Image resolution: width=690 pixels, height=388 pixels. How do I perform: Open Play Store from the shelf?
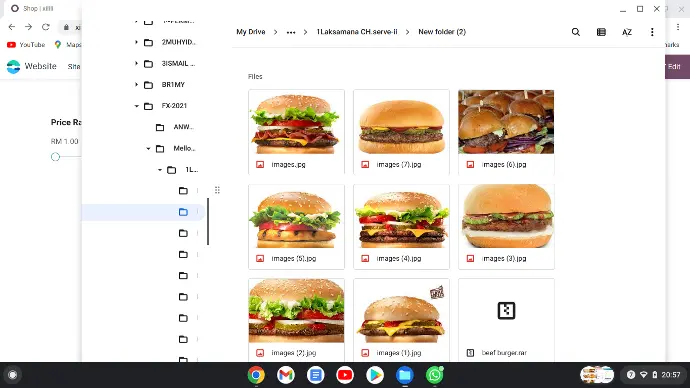click(x=375, y=375)
